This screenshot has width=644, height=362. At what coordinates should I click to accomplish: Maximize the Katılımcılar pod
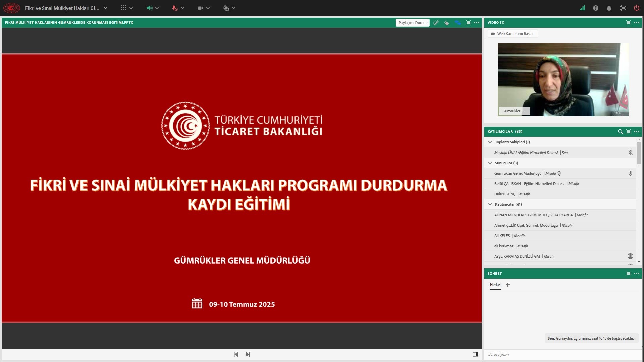coord(629,132)
